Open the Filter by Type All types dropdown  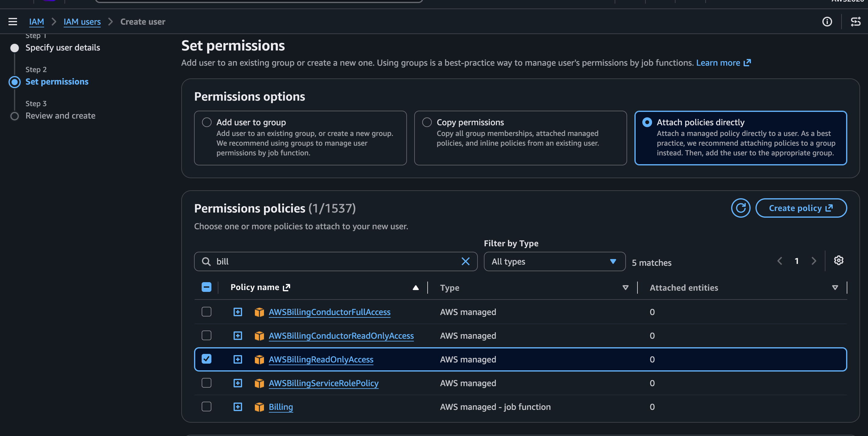(554, 261)
